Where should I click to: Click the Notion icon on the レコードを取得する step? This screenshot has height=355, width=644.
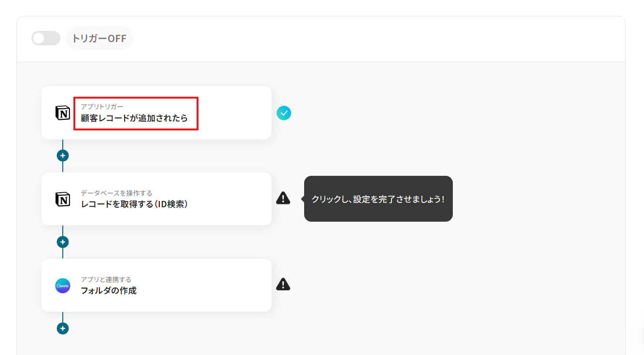click(63, 199)
